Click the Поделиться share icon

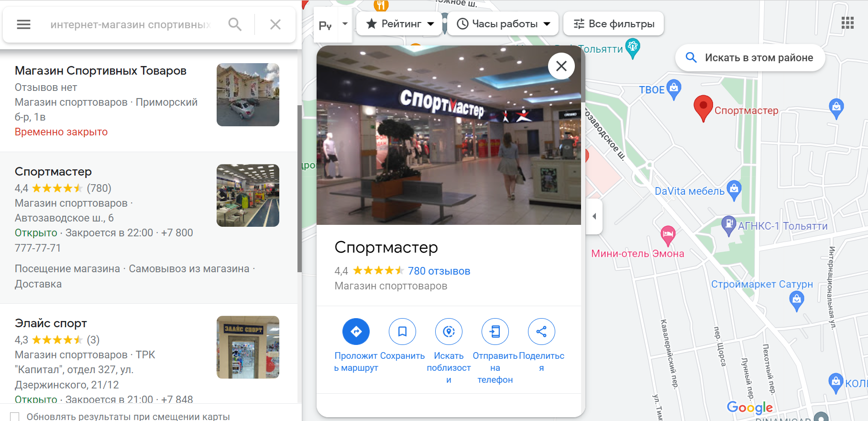(x=541, y=332)
